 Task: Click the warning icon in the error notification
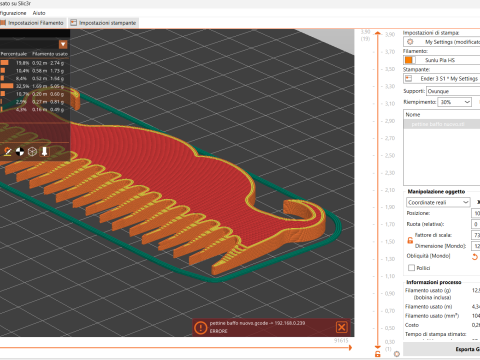pos(200,328)
